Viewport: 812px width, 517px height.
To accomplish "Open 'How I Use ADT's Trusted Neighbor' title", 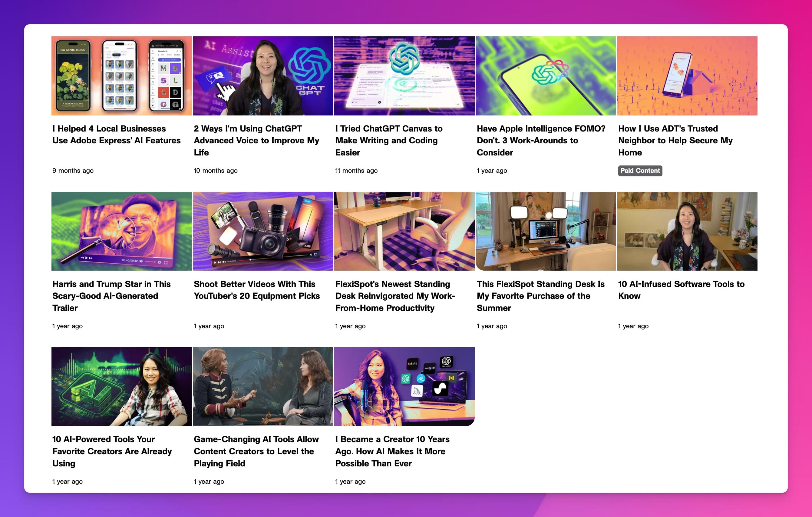I will 675,140.
